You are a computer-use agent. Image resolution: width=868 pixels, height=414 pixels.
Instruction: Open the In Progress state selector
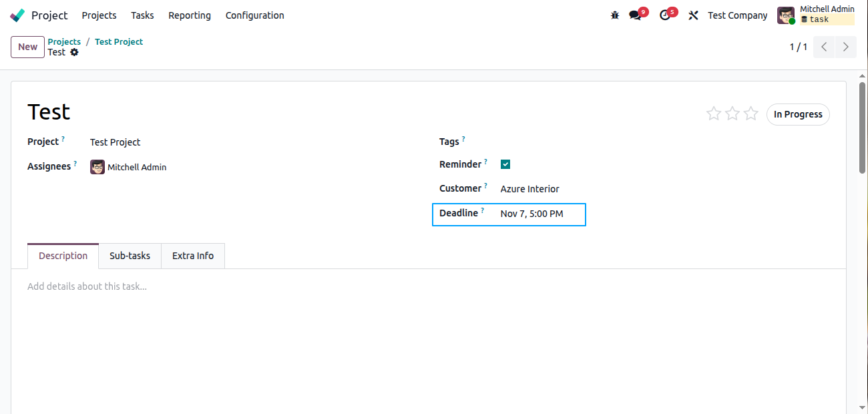(798, 114)
